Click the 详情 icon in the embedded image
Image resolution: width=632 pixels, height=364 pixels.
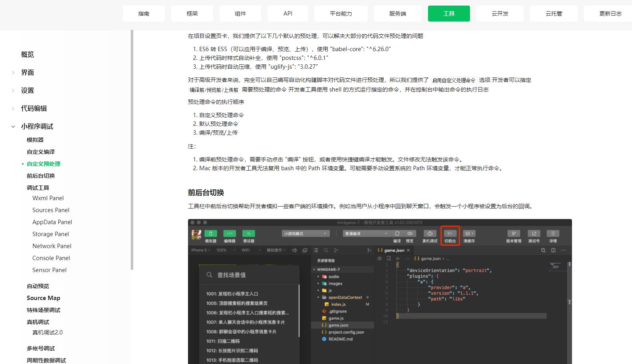553,234
